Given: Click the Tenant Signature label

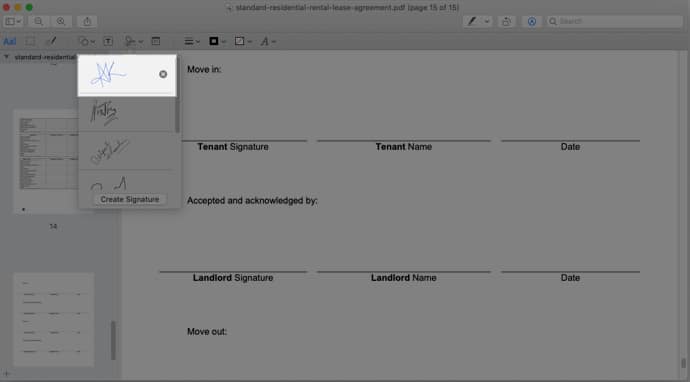Looking at the screenshot, I should [x=233, y=147].
